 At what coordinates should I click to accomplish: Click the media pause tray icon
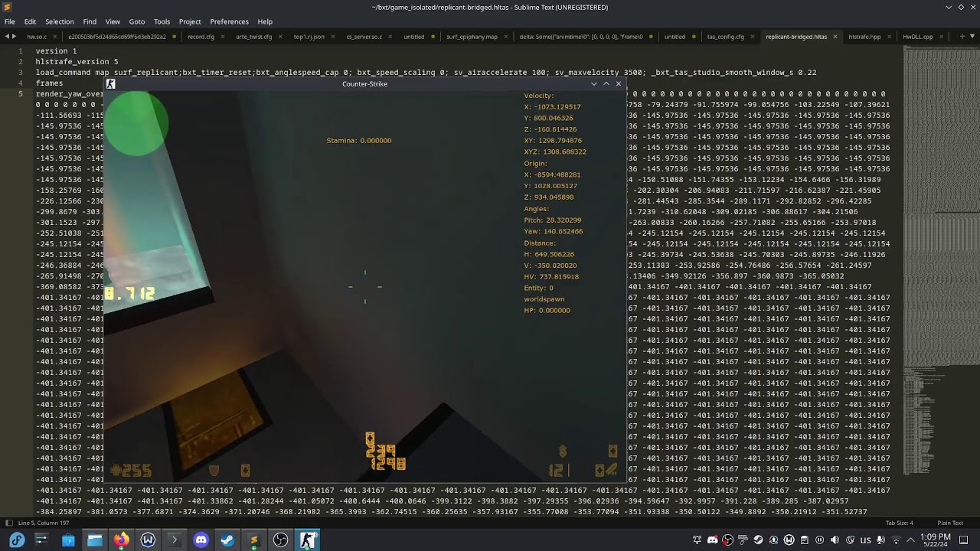click(819, 540)
